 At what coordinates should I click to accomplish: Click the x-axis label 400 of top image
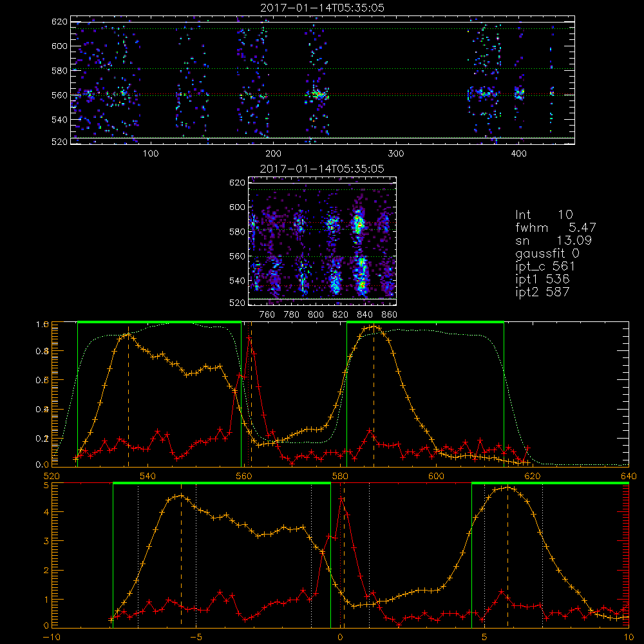518,154
